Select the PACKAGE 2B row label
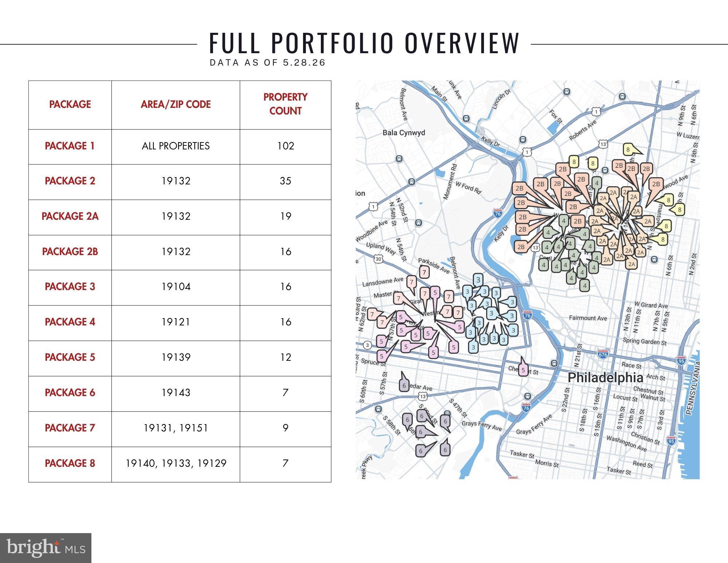 [x=70, y=252]
